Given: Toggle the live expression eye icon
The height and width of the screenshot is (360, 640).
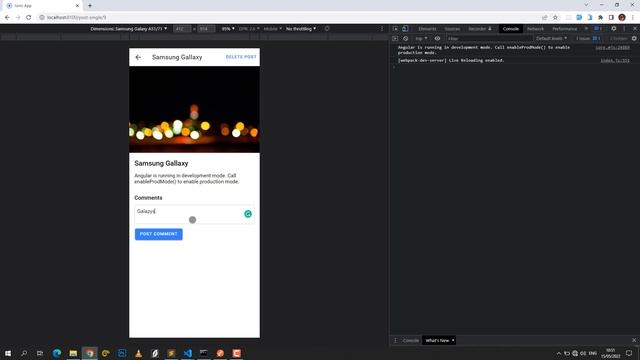Looking at the screenshot, I should [437, 38].
